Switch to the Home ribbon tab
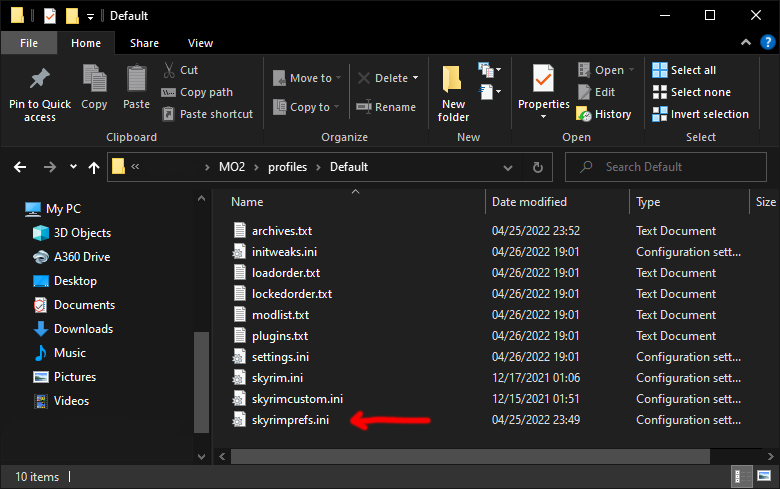The height and width of the screenshot is (489, 780). [86, 43]
